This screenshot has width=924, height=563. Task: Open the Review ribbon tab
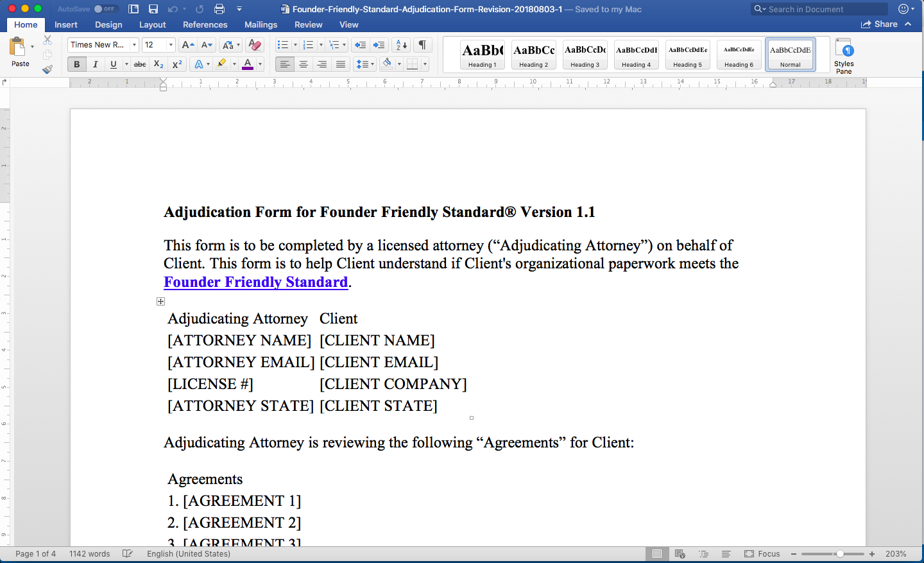pyautogui.click(x=309, y=24)
